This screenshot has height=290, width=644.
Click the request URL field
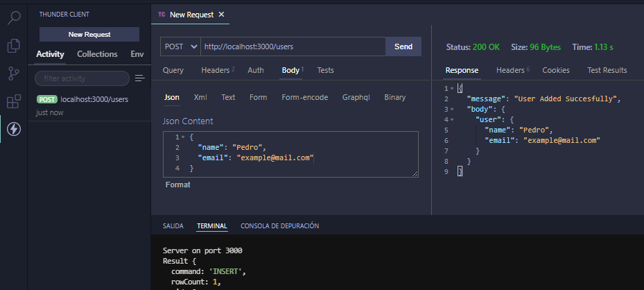tap(293, 46)
